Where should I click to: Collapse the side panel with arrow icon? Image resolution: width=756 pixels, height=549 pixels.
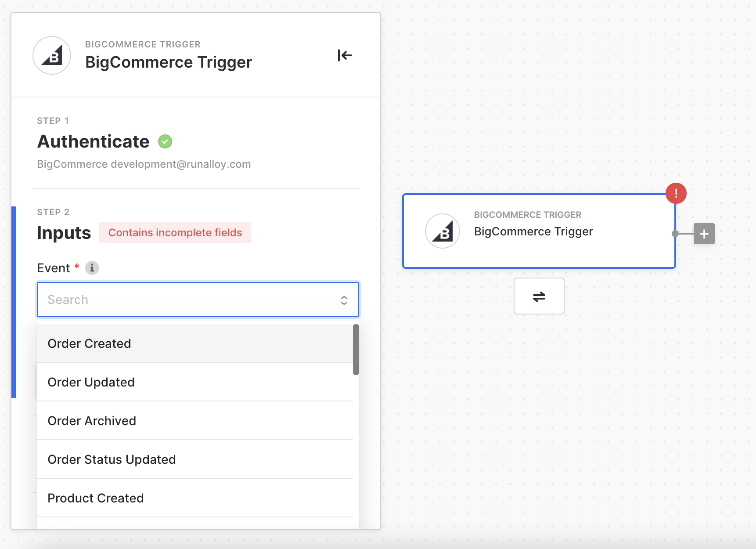[x=345, y=55]
